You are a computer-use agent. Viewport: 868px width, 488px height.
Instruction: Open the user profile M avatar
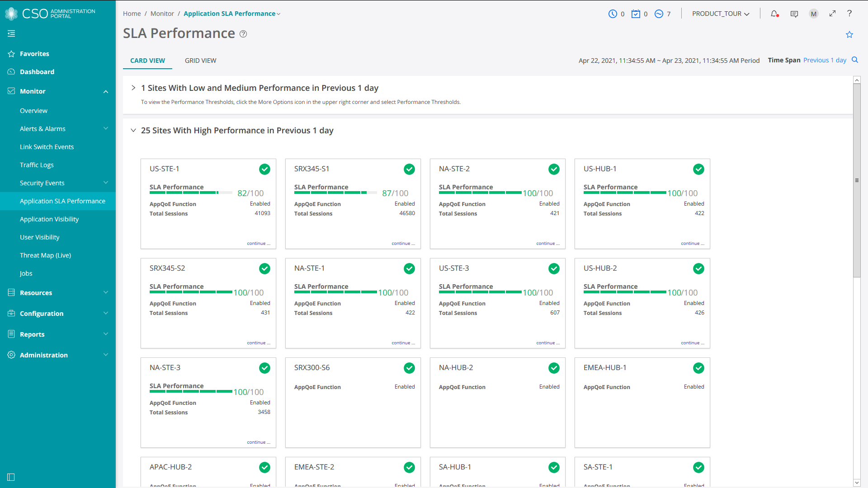tap(814, 14)
